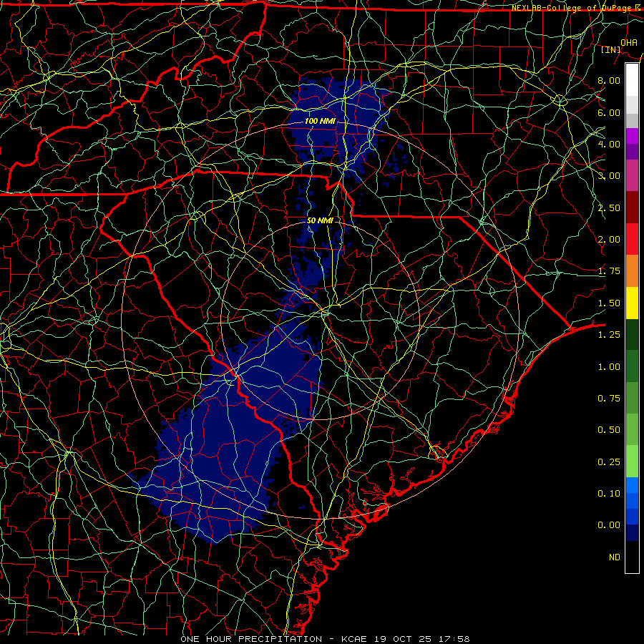This screenshot has height=644, width=644.
Task: Click the 50 NMI range ring label
Action: click(x=320, y=220)
